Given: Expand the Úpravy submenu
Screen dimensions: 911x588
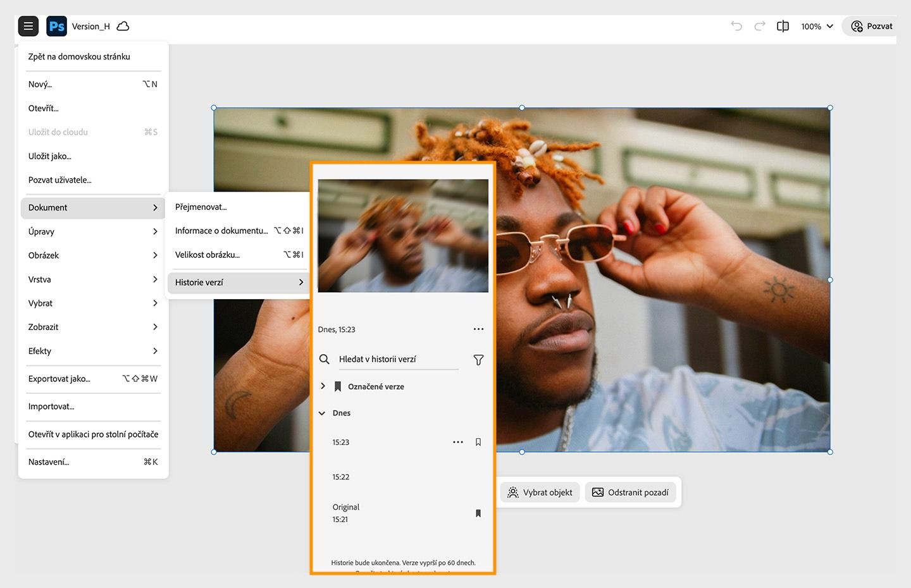Looking at the screenshot, I should (x=93, y=231).
